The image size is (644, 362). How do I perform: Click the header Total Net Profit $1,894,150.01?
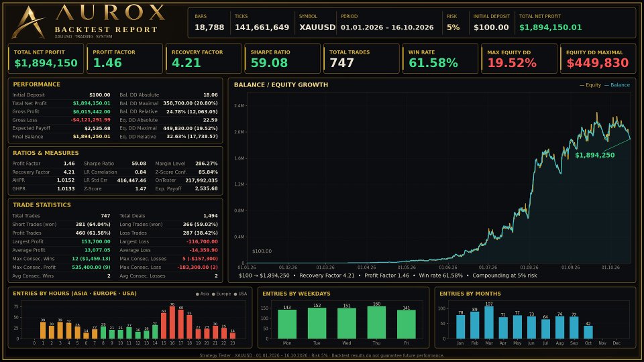pos(550,27)
